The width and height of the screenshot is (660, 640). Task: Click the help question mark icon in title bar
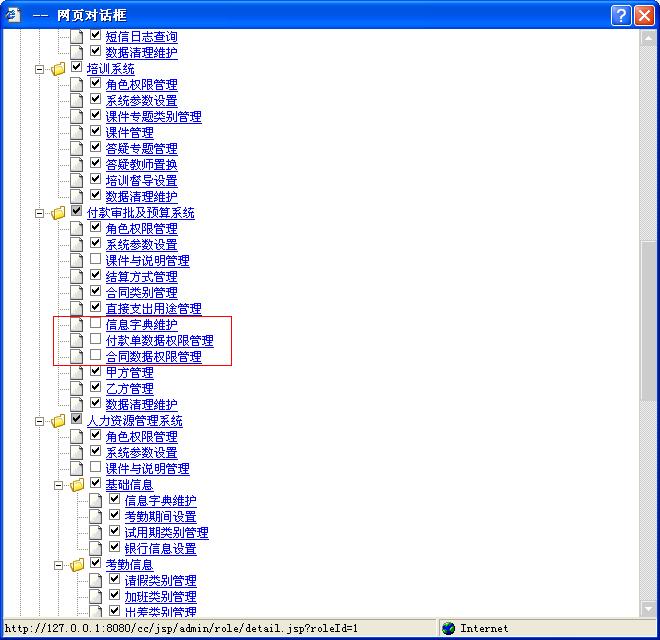[621, 16]
